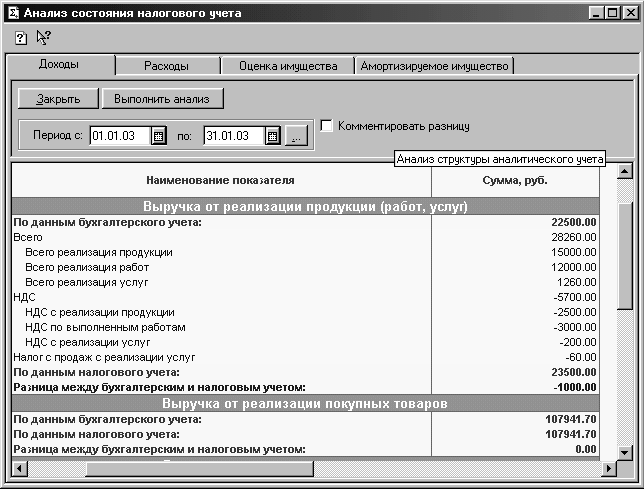The width and height of the screenshot is (644, 489).
Task: Open calendar picker for start date
Action: (x=158, y=136)
